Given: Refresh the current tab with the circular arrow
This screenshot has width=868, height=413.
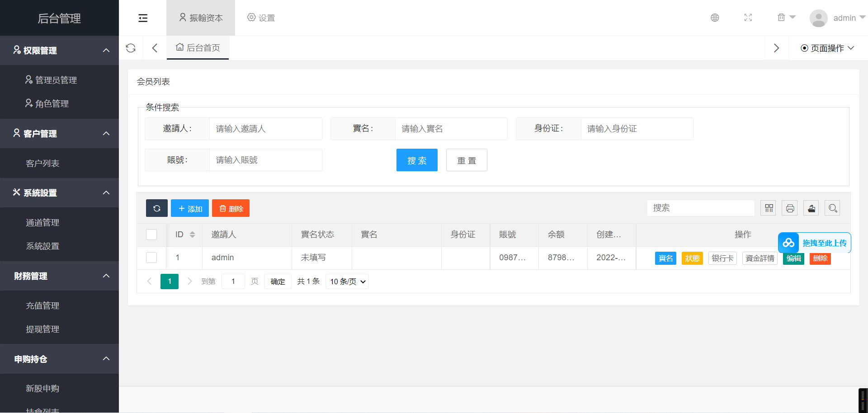Looking at the screenshot, I should point(131,47).
